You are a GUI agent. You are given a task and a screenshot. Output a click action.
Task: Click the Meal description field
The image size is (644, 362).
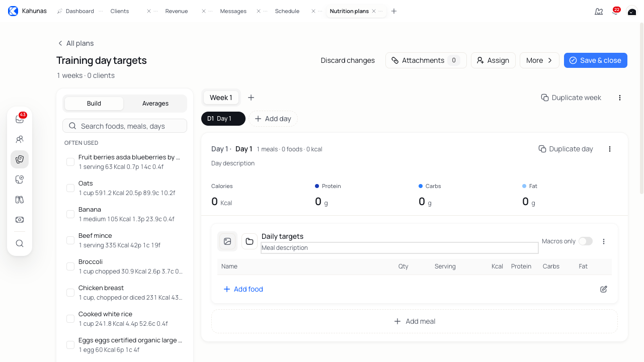[399, 248]
